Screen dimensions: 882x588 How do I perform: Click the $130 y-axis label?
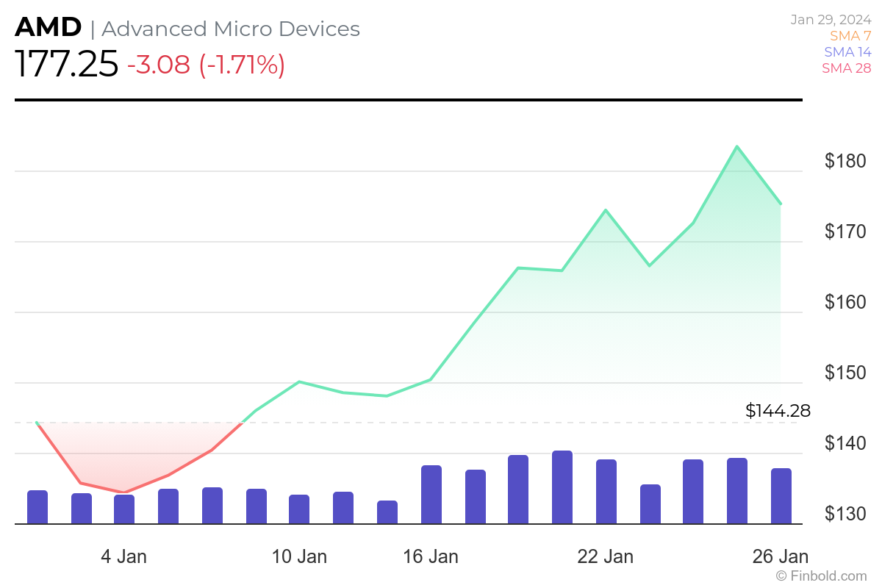[845, 514]
